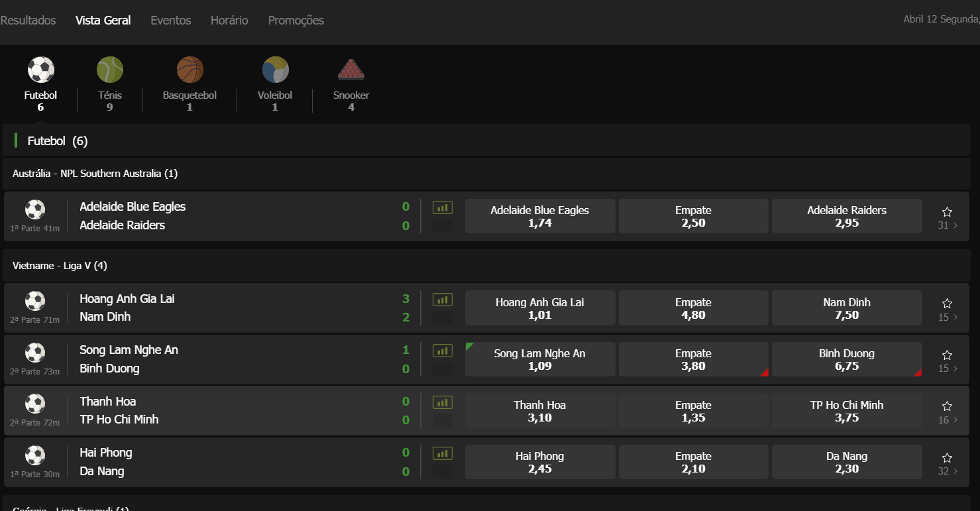
Task: Open the Promoções tab
Action: pos(296,21)
